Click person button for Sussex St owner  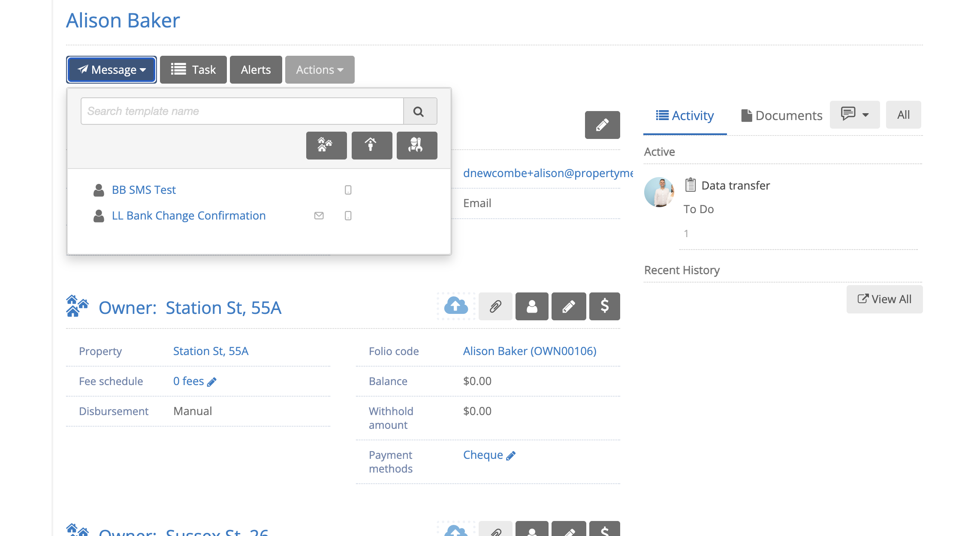[532, 530]
